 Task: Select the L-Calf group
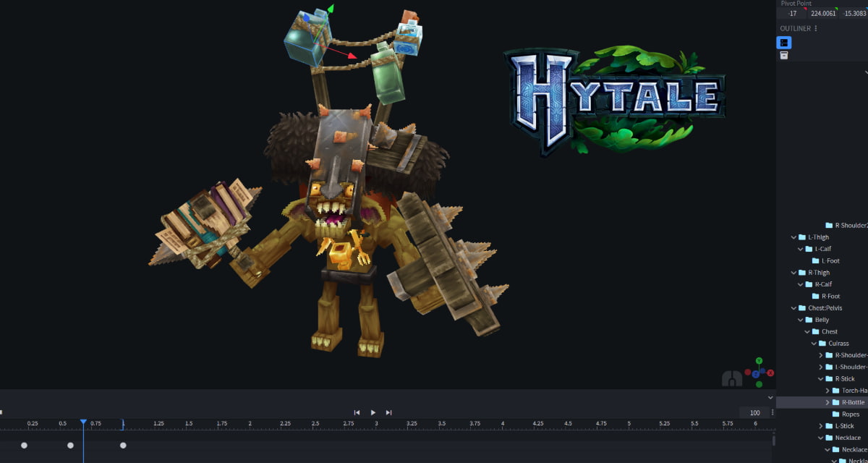pos(822,249)
